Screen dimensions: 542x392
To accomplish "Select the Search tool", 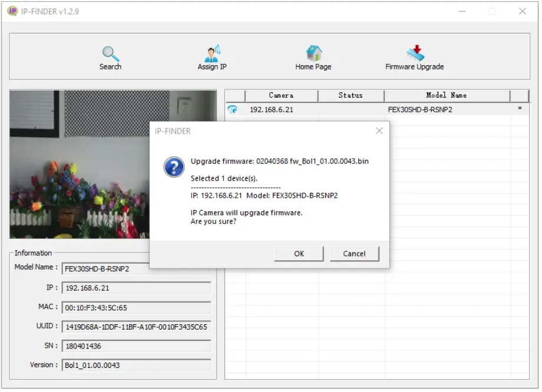I will point(110,56).
